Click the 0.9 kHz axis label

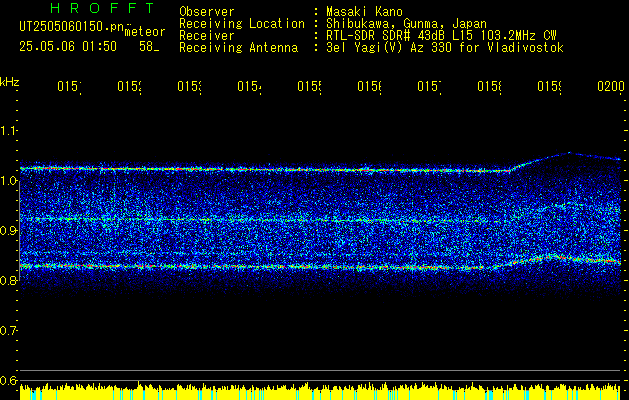(9, 231)
